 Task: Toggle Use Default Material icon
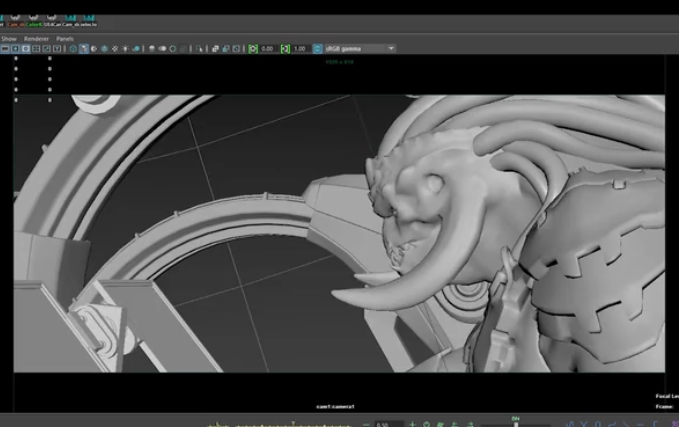pyautogui.click(x=94, y=49)
